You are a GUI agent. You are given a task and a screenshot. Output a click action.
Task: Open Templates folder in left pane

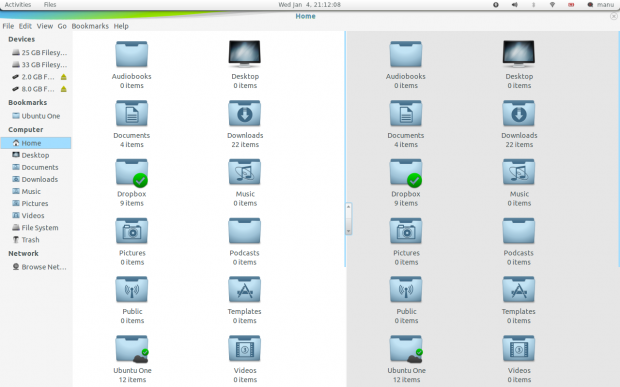point(245,290)
